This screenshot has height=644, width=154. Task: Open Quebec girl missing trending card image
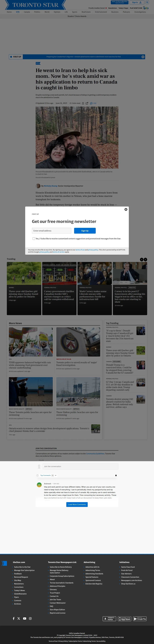pyautogui.click(x=24, y=273)
